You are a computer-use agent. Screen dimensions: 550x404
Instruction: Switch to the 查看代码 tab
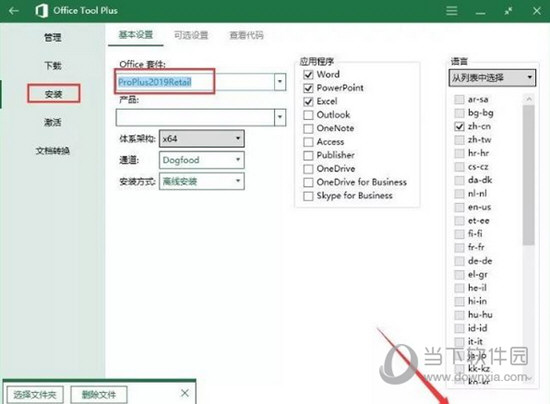tap(246, 35)
